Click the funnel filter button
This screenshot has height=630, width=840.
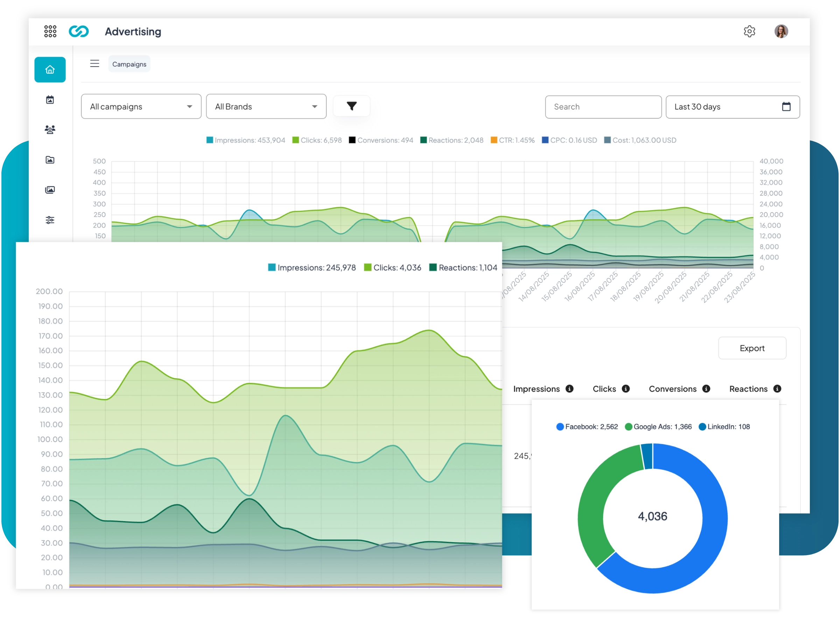coord(351,106)
